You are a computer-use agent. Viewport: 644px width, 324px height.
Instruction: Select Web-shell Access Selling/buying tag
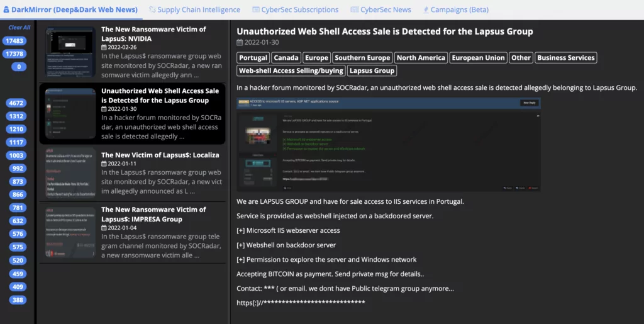[x=291, y=70]
